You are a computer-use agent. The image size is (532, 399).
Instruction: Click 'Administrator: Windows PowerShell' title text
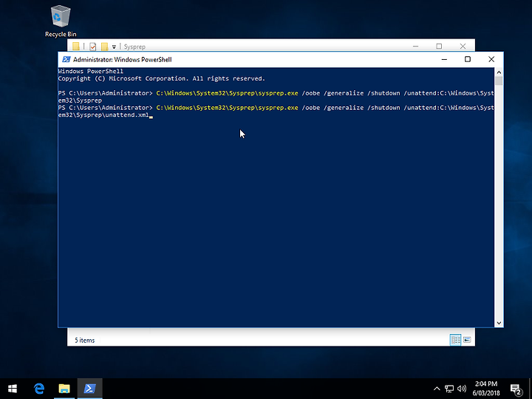coord(123,59)
